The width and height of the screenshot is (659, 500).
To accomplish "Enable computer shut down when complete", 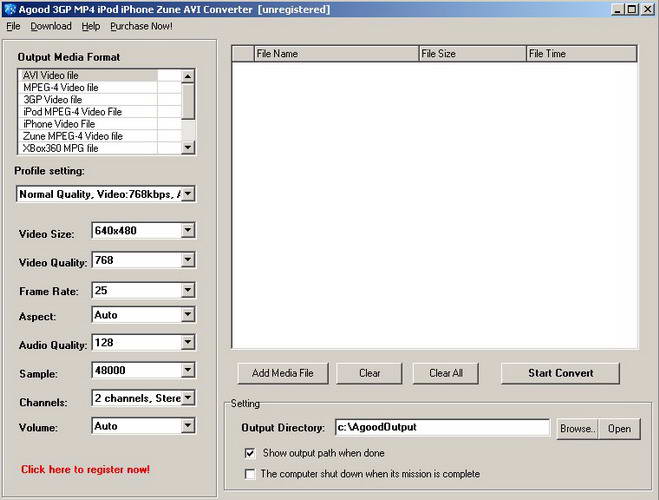I will pyautogui.click(x=250, y=474).
